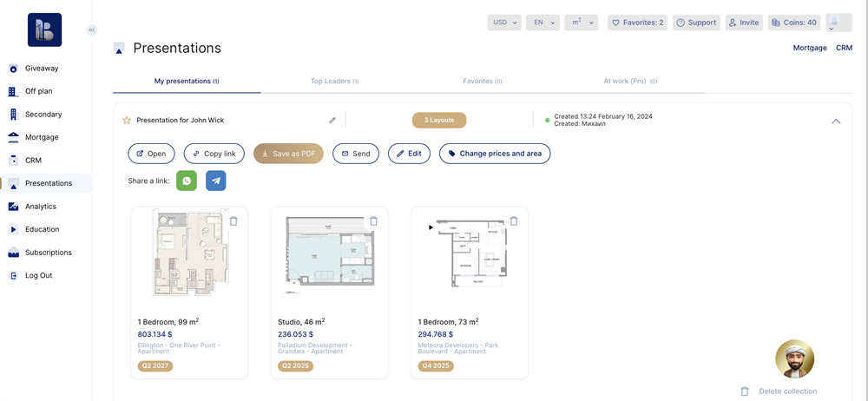Share presentation link via Telegram icon
Image resolution: width=868 pixels, height=401 pixels.
click(x=216, y=181)
